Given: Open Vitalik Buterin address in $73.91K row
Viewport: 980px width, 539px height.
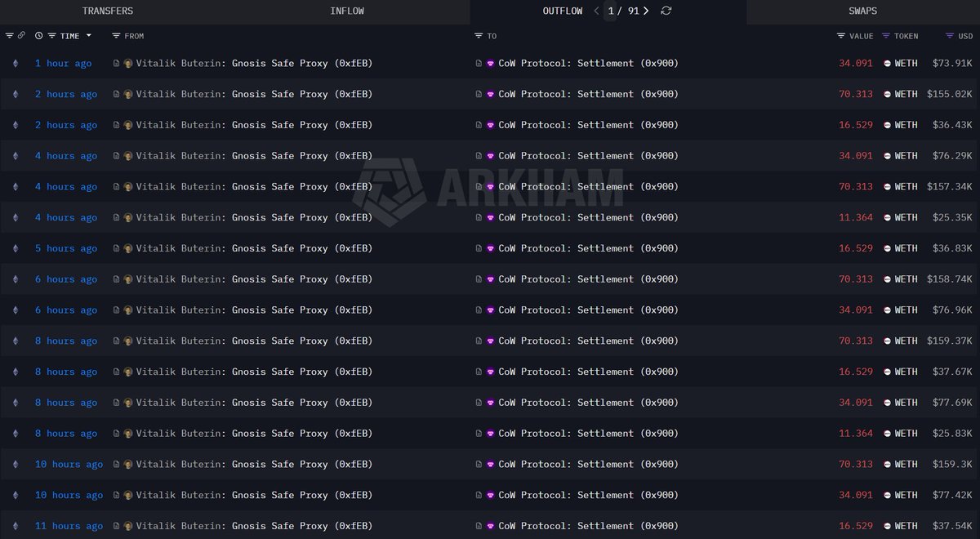Looking at the screenshot, I should coord(254,63).
